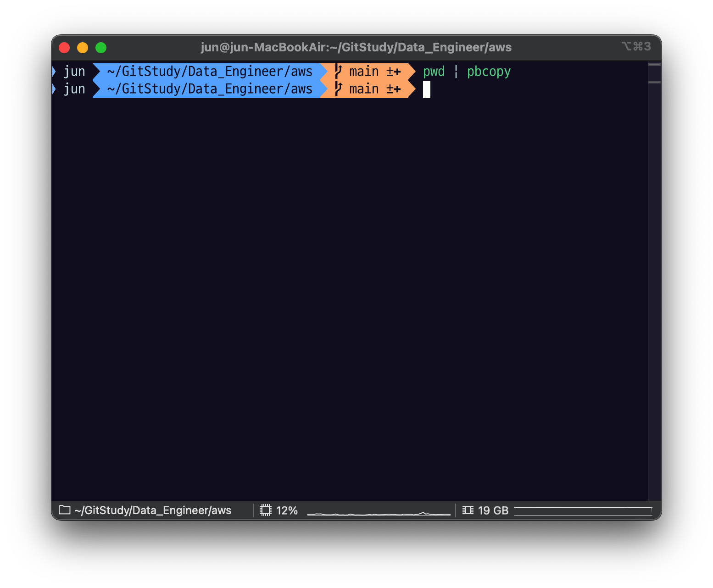Click the 19 GB memory value
This screenshot has width=713, height=588.
[493, 510]
